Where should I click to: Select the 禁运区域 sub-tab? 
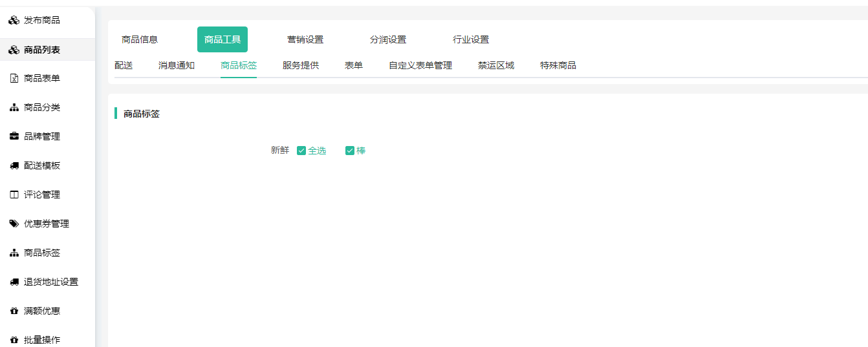(x=496, y=65)
